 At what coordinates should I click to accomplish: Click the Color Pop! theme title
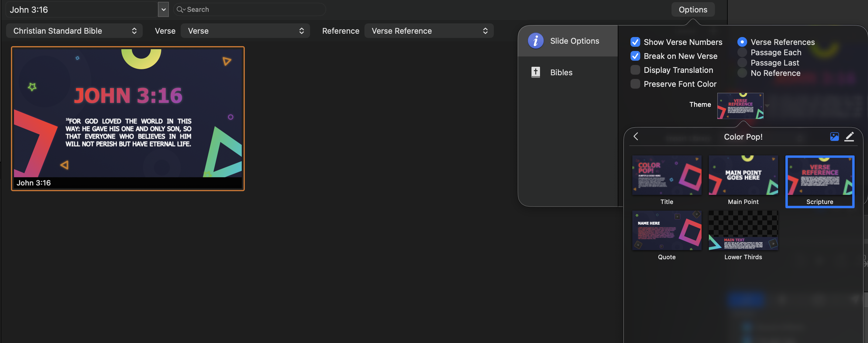[743, 137]
